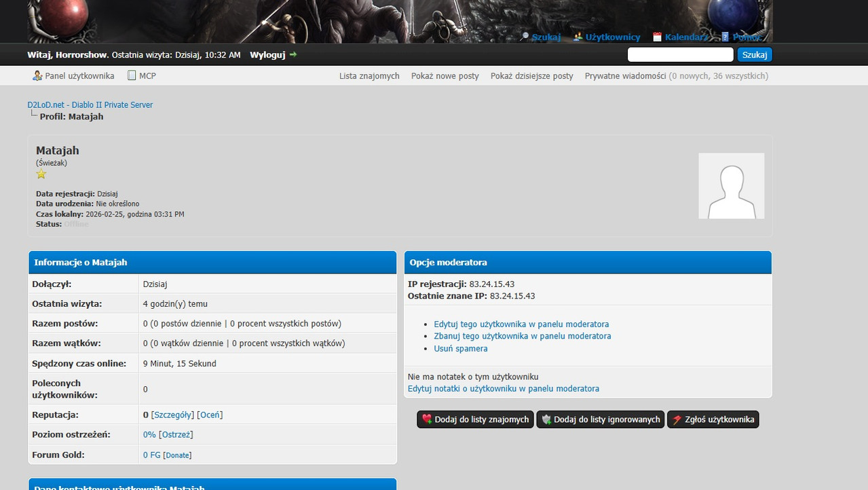The image size is (868, 490).
Task: Click the Informacje o Matajah panel header
Action: coord(212,262)
